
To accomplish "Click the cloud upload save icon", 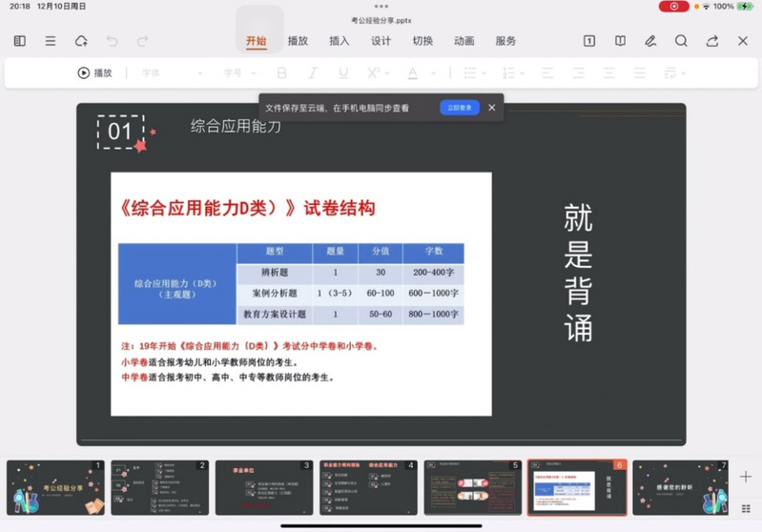I will pos(81,41).
